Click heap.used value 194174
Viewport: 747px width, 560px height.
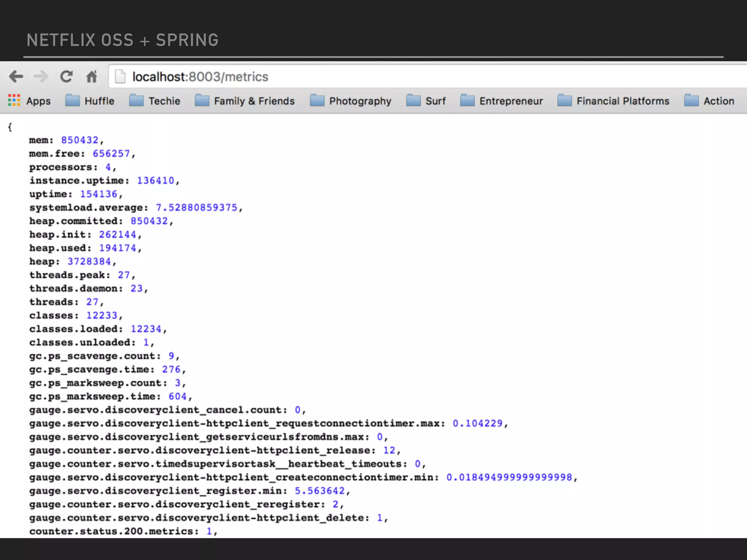tap(117, 248)
